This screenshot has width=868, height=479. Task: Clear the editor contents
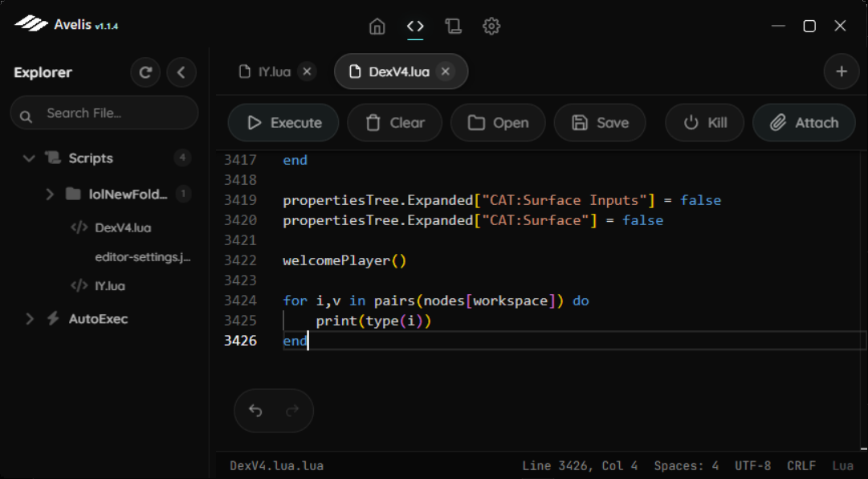[395, 122]
